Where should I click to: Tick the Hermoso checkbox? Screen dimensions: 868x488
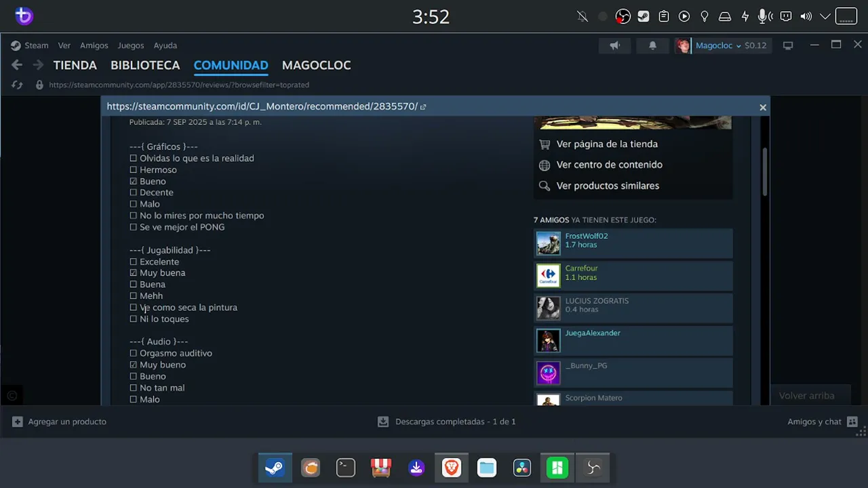pos(134,170)
